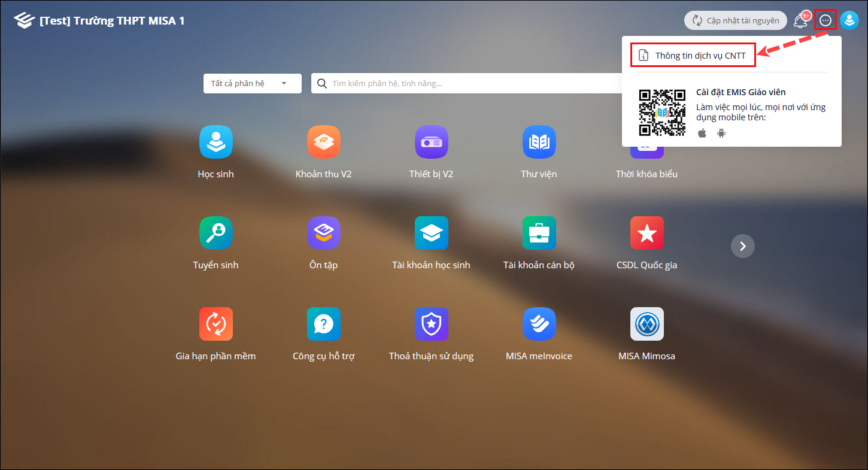This screenshot has height=470, width=868.
Task: Click the Thoả thuận sử dụng label
Action: (x=431, y=356)
